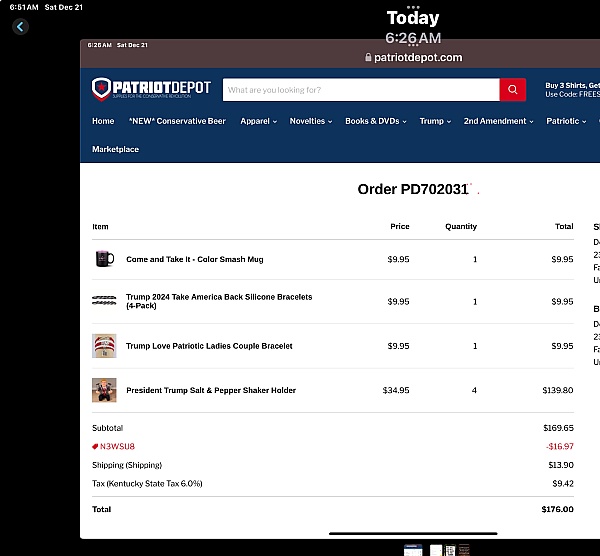The height and width of the screenshot is (556, 600).
Task: Click the 'Order PD702031' heading
Action: pyautogui.click(x=413, y=189)
